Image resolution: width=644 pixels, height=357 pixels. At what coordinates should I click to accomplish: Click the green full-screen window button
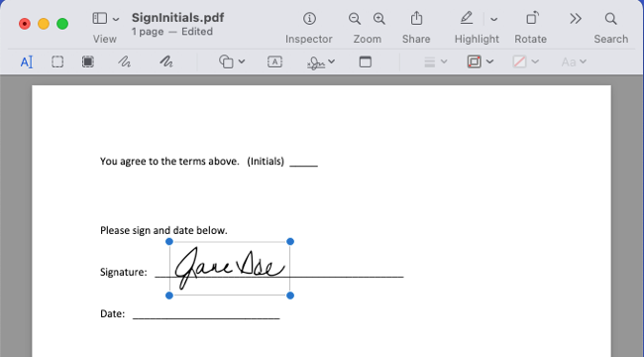click(x=62, y=24)
